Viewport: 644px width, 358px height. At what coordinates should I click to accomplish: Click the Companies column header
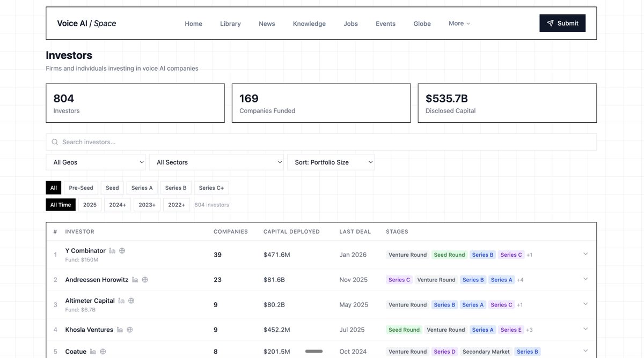point(231,232)
